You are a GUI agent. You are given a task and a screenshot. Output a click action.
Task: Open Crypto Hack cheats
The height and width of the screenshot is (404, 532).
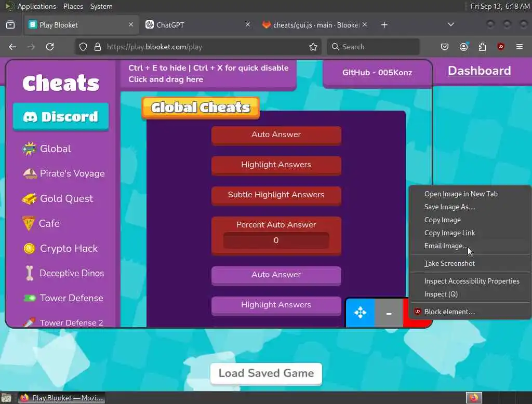60,248
